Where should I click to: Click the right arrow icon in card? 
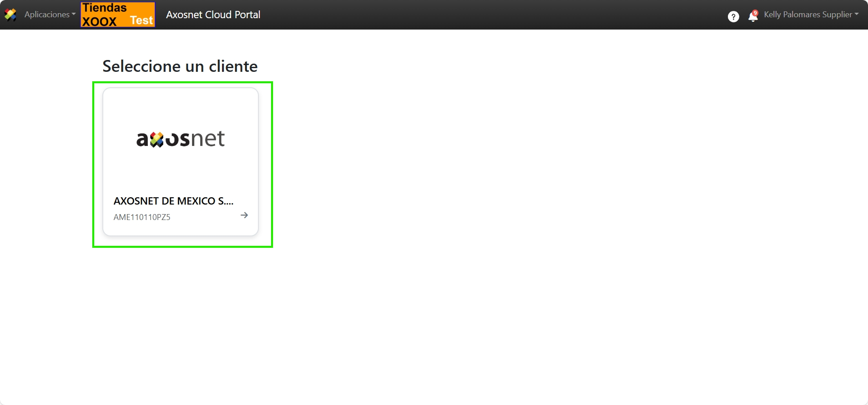click(x=244, y=215)
